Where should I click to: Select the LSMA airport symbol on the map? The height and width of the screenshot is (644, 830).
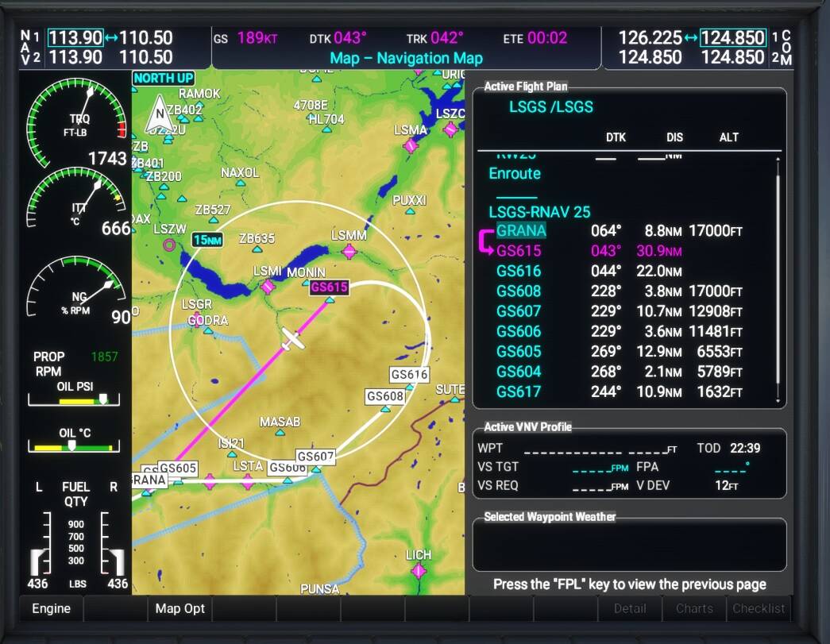pyautogui.click(x=411, y=145)
